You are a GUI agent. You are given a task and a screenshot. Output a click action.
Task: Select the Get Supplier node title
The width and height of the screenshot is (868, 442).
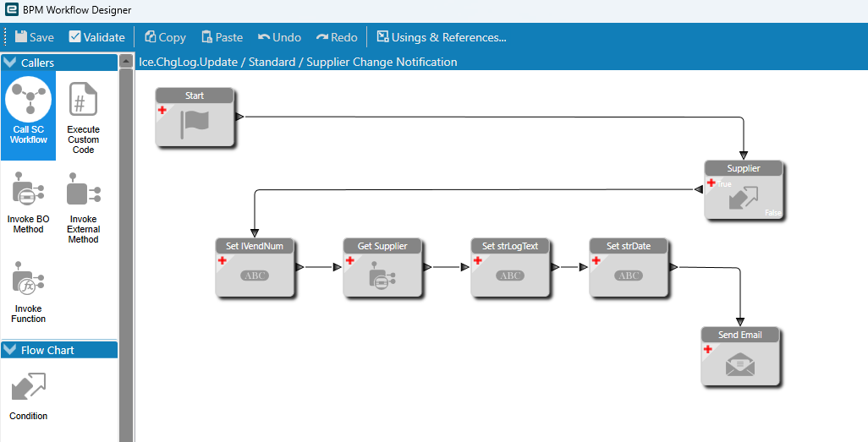point(382,246)
